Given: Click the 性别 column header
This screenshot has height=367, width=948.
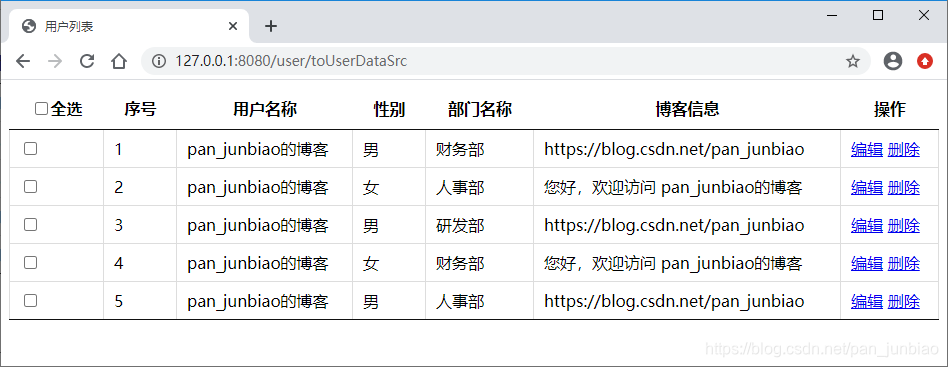Looking at the screenshot, I should click(x=389, y=109).
